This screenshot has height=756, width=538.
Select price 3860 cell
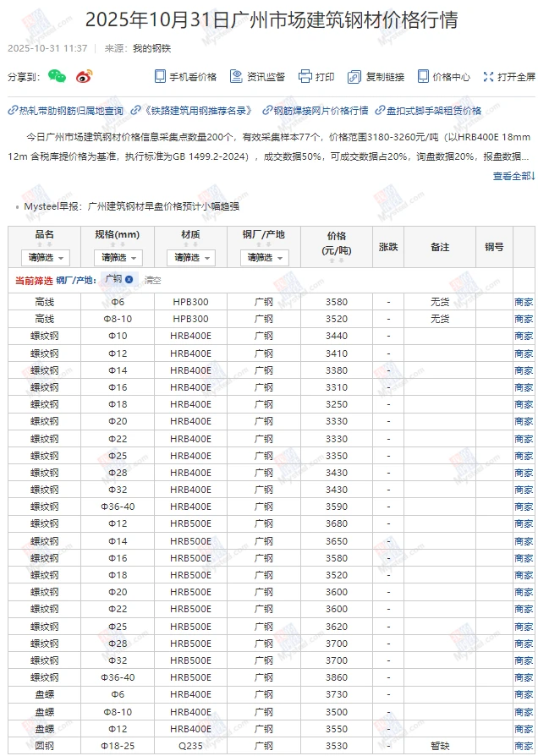[x=337, y=677]
